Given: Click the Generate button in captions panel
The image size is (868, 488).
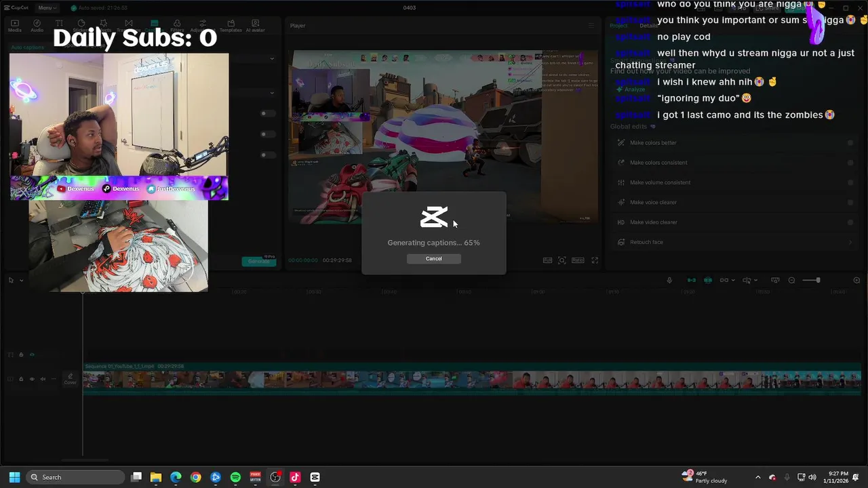Looking at the screenshot, I should click(259, 261).
